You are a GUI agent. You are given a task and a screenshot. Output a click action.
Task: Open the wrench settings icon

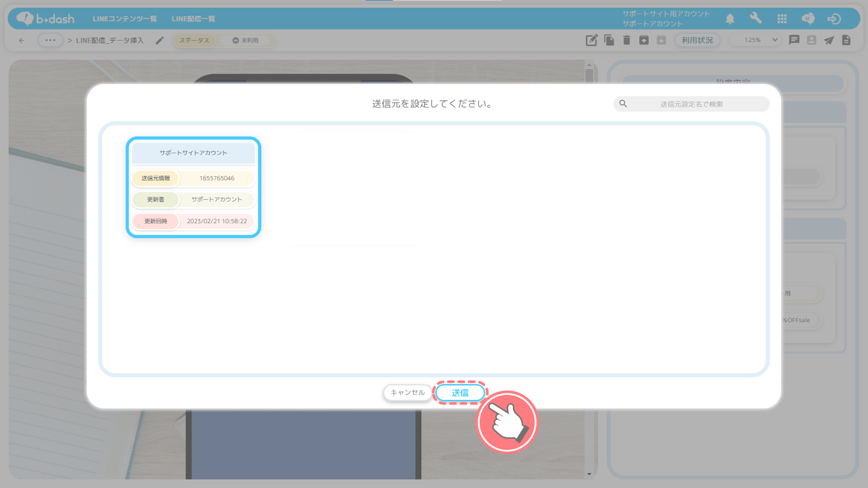[756, 18]
